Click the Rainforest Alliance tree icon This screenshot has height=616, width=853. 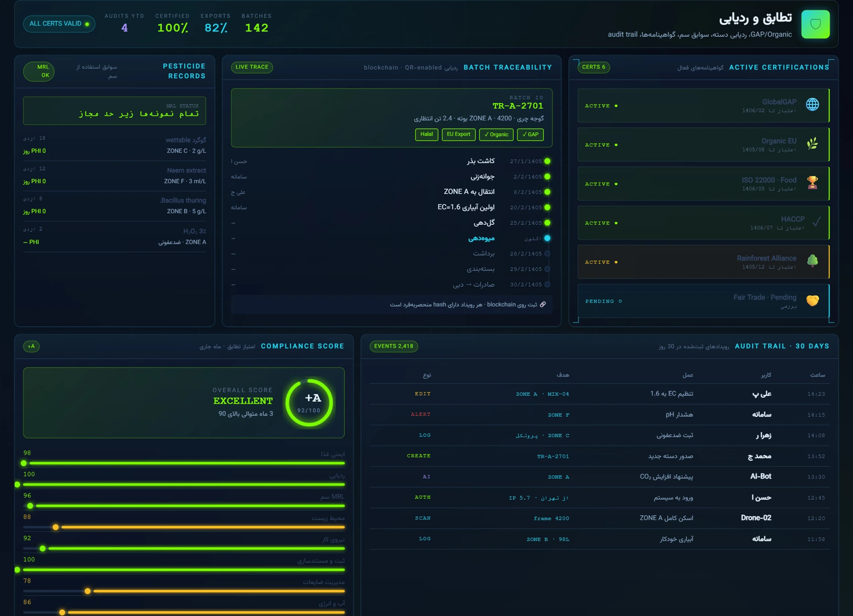tap(812, 261)
